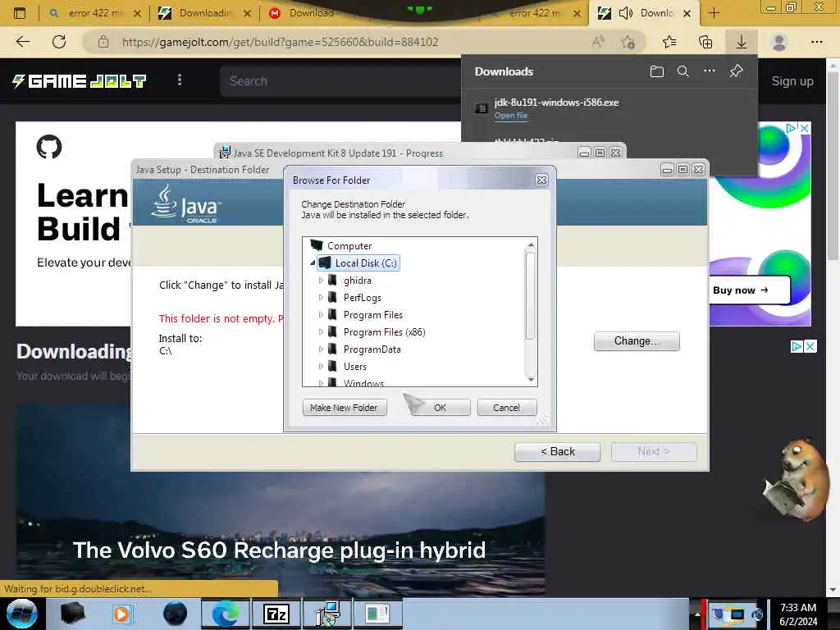
Task: Click scroll down arrow in folder tree
Action: (x=531, y=379)
